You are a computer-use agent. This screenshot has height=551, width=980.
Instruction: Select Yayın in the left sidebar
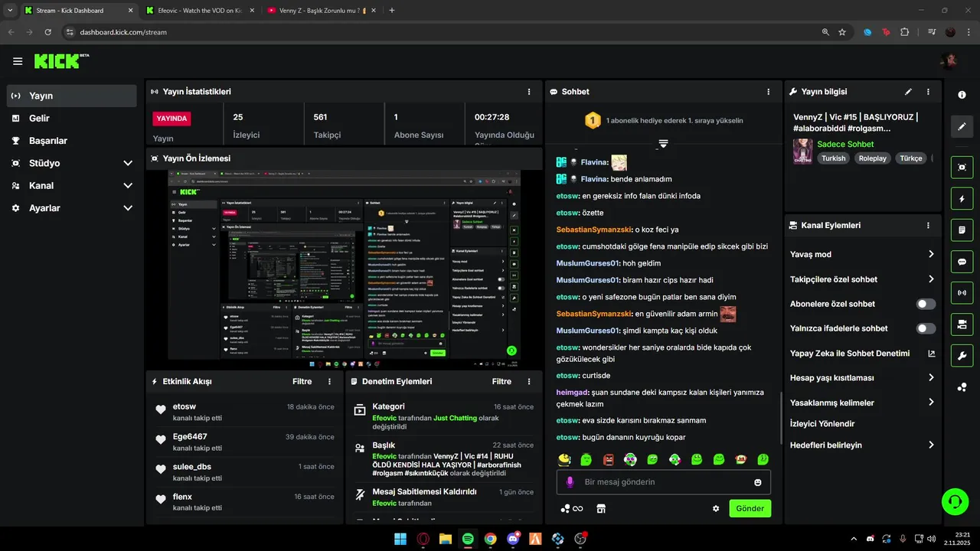(x=72, y=96)
